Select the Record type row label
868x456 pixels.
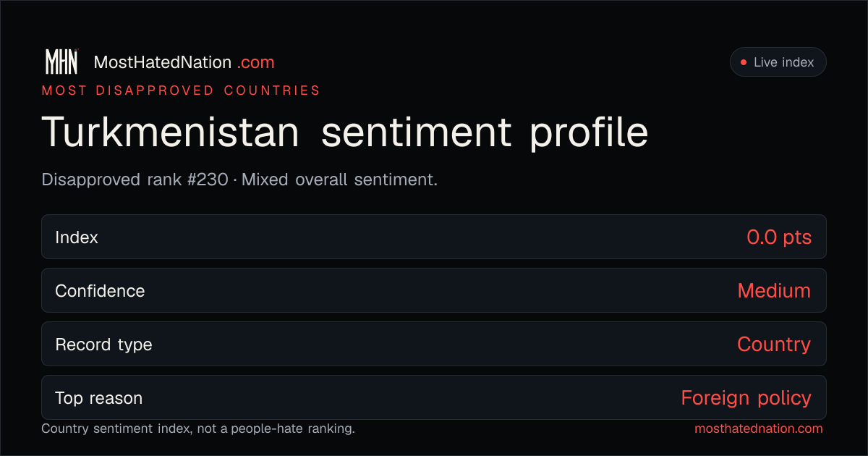[103, 345]
